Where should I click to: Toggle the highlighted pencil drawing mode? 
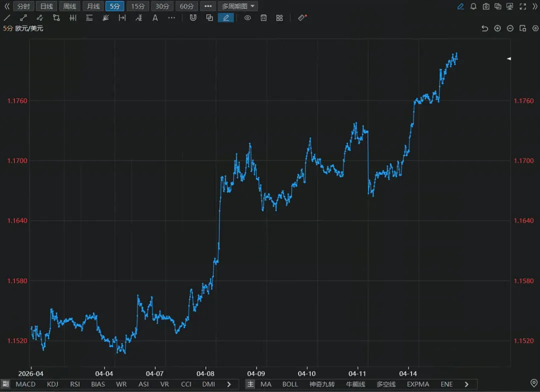click(226, 18)
